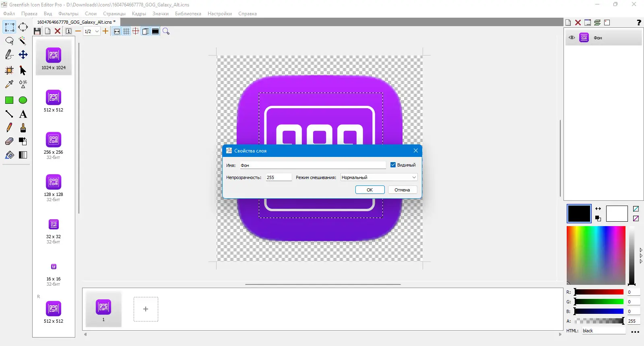This screenshot has height=346, width=644.
Task: Select the green rectangle shape tool
Action: click(x=10, y=100)
